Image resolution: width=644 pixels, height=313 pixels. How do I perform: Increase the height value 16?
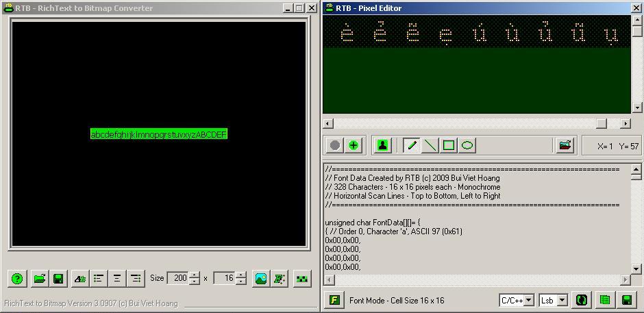tap(241, 275)
